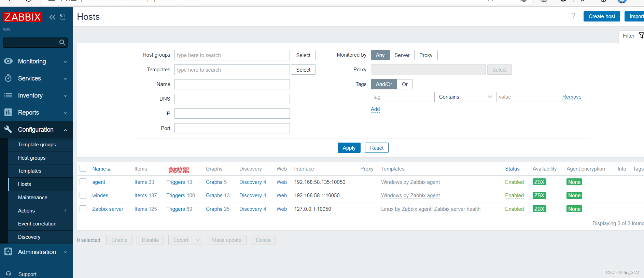The width and height of the screenshot is (644, 278).
Task: Click the Reset filter button
Action: tap(377, 148)
